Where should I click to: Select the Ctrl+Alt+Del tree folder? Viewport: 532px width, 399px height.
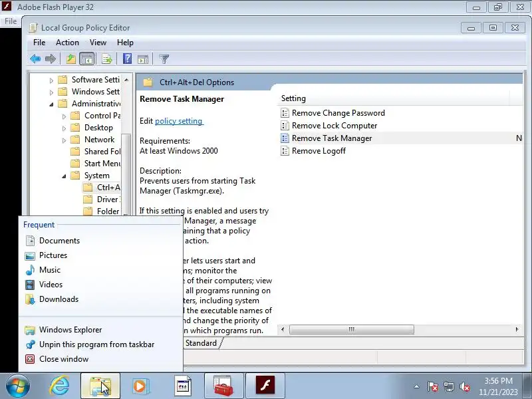102,188
